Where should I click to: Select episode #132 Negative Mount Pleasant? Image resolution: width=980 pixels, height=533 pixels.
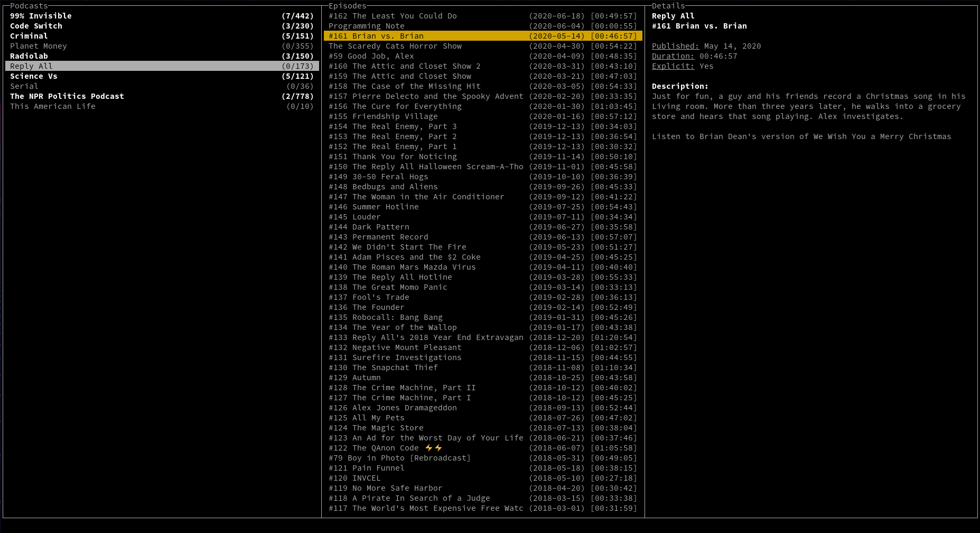483,347
